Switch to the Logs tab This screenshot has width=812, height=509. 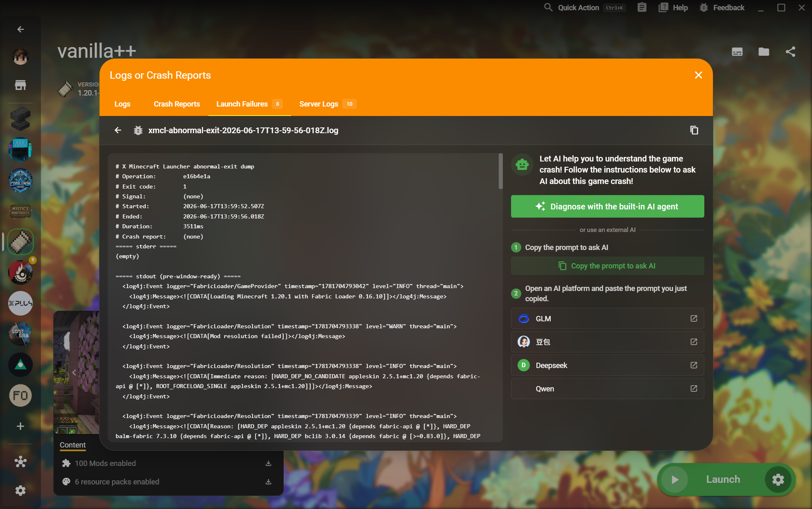click(122, 104)
